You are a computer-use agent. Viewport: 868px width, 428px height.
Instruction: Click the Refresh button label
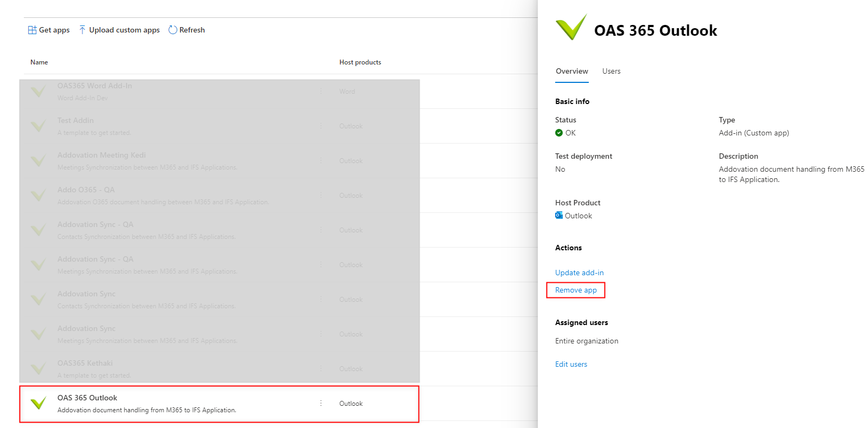[192, 30]
